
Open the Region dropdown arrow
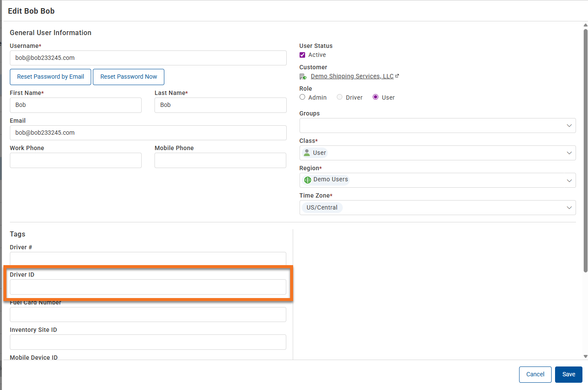coord(569,180)
